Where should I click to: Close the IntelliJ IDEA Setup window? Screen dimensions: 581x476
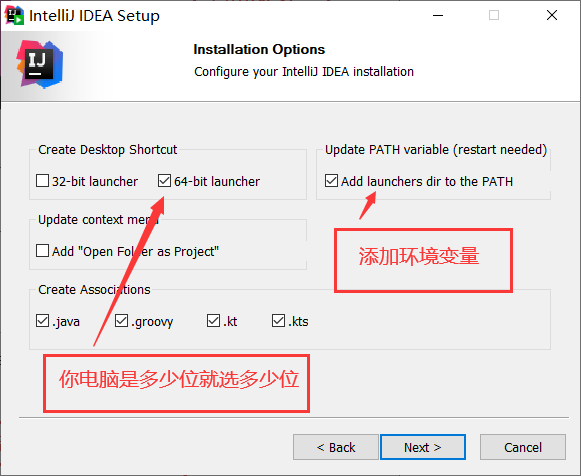point(552,16)
